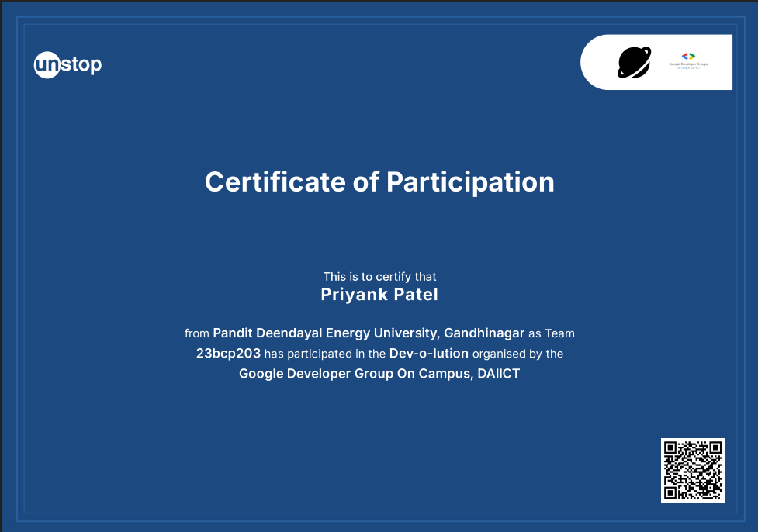Click the name Priyank Patel
The image size is (758, 532).
(379, 295)
